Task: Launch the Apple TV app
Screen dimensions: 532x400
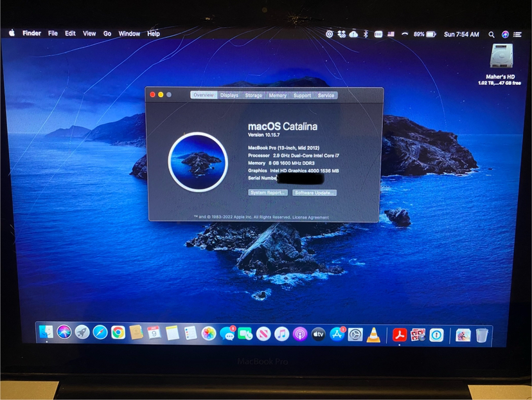Action: pyautogui.click(x=317, y=334)
